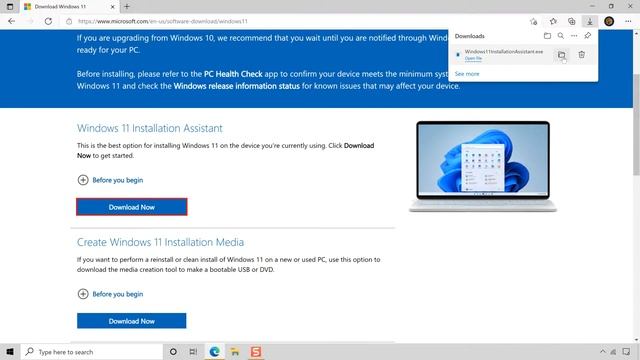Delete the Windows11InstallationAssistant.exe download
This screenshot has width=640, height=360.
point(582,55)
